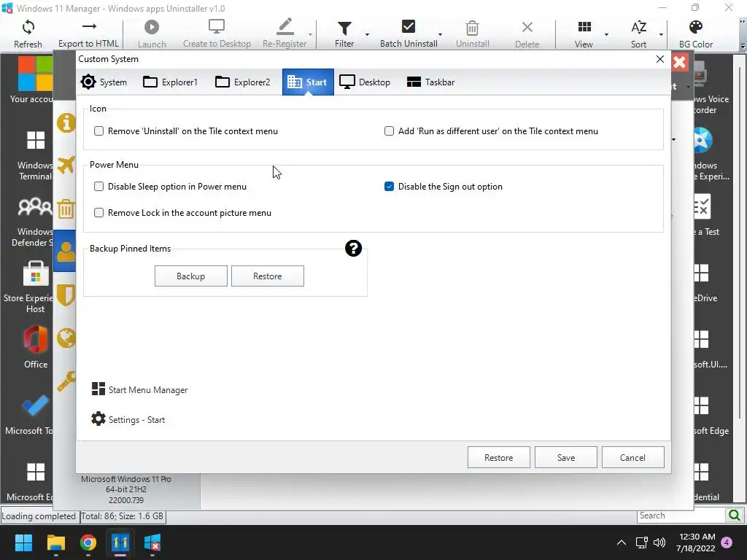Click the Uninstall trash icon
The image size is (747, 560).
(x=472, y=28)
